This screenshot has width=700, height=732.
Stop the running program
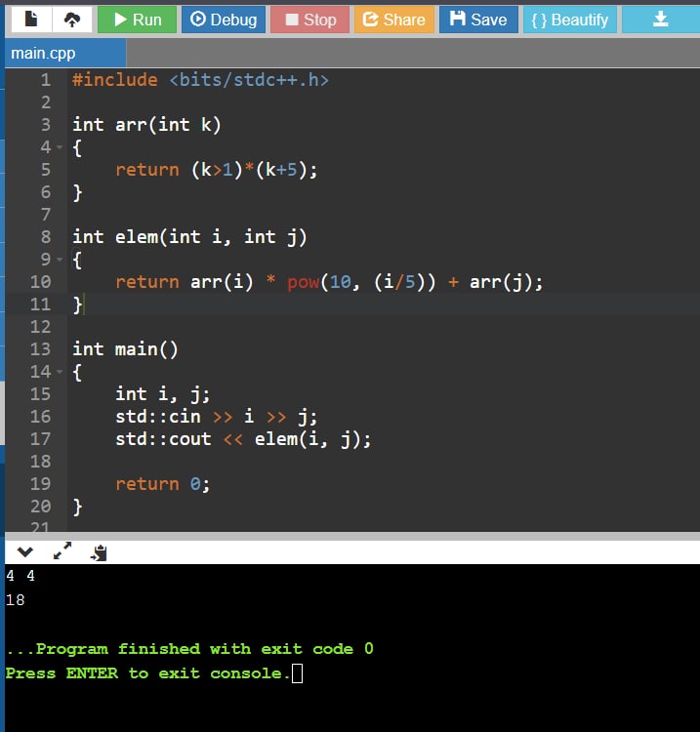tap(310, 20)
